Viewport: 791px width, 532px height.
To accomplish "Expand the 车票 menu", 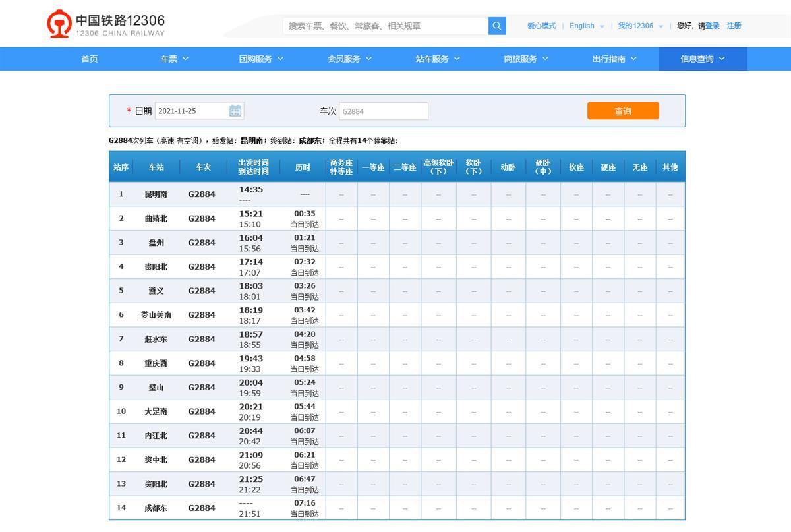I will (175, 59).
